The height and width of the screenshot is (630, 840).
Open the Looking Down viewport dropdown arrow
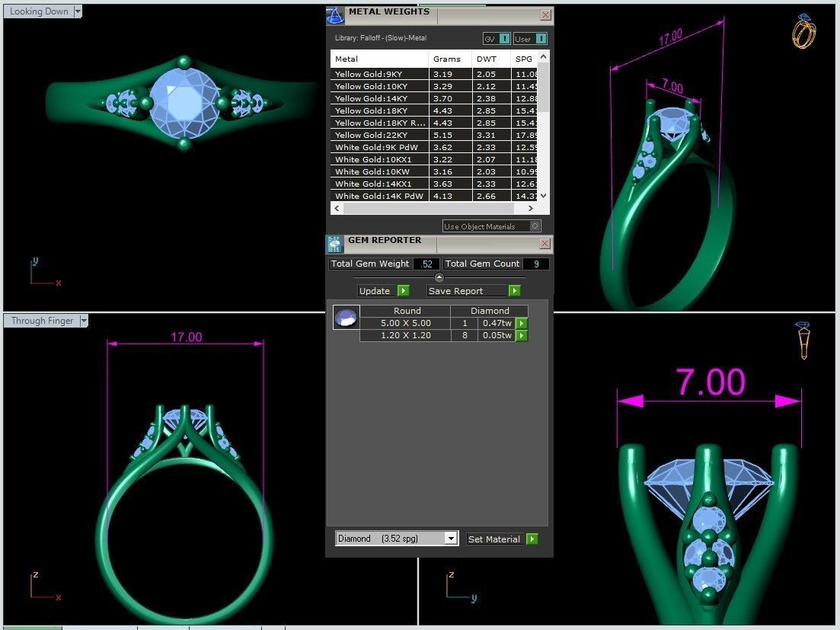78,11
